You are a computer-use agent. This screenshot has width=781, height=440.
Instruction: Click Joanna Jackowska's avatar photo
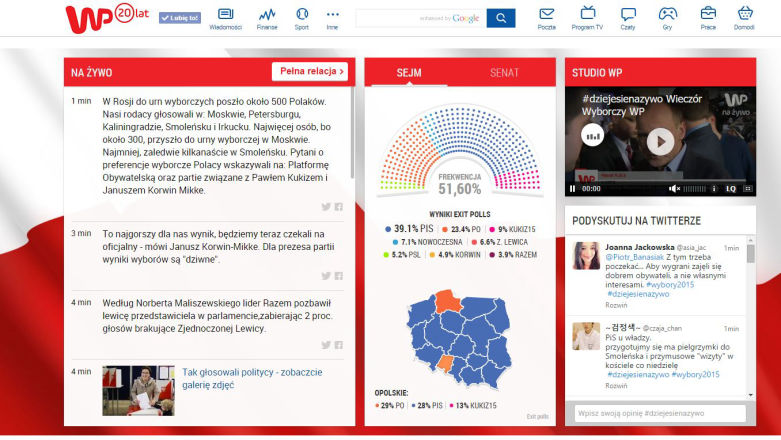pos(586,256)
